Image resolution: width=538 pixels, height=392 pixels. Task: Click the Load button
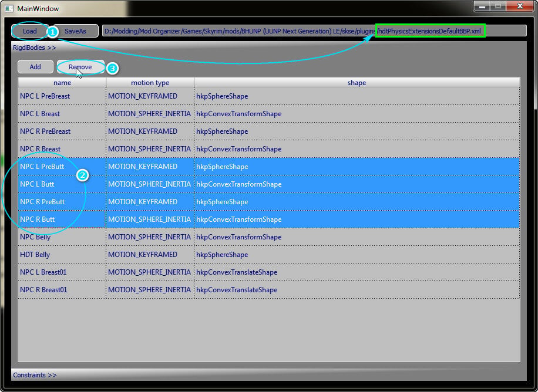pyautogui.click(x=29, y=31)
